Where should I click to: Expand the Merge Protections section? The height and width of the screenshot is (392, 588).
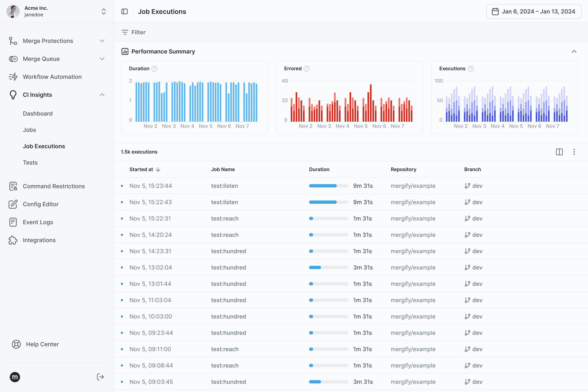[102, 41]
